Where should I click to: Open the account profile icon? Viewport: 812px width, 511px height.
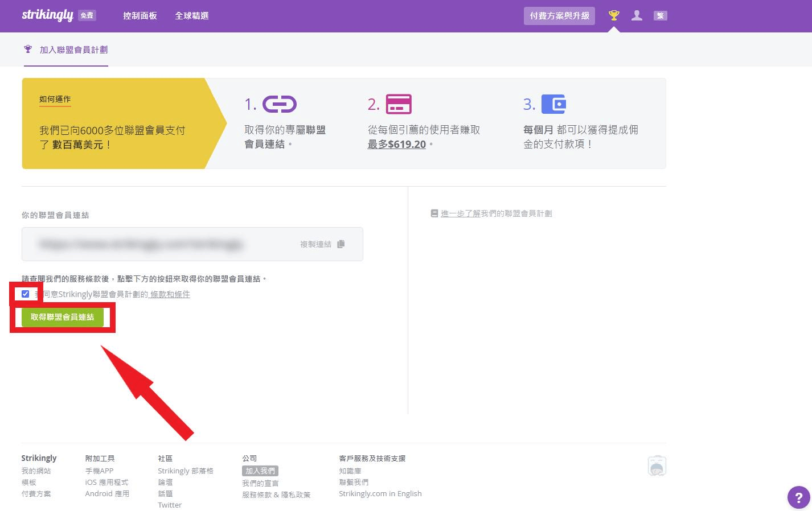637,15
